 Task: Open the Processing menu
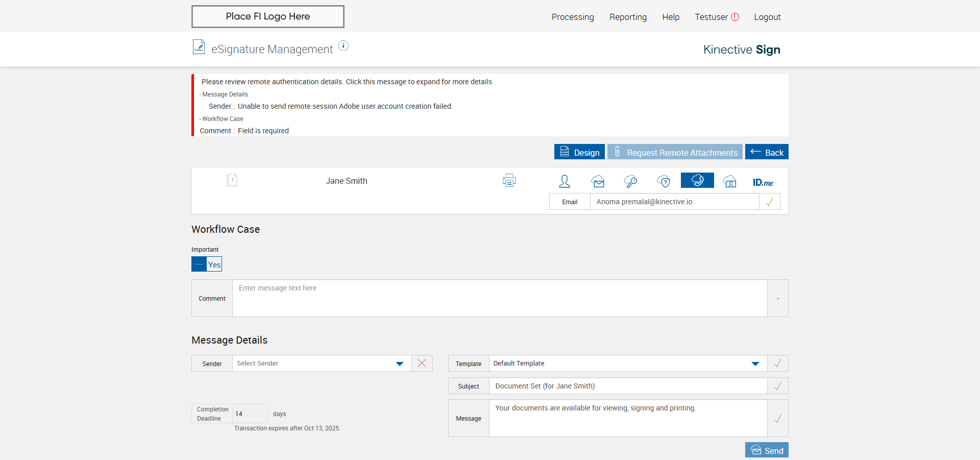point(573,17)
